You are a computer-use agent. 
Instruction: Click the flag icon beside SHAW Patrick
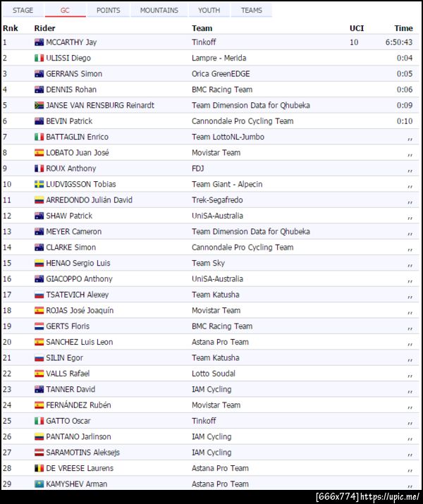pyautogui.click(x=39, y=216)
